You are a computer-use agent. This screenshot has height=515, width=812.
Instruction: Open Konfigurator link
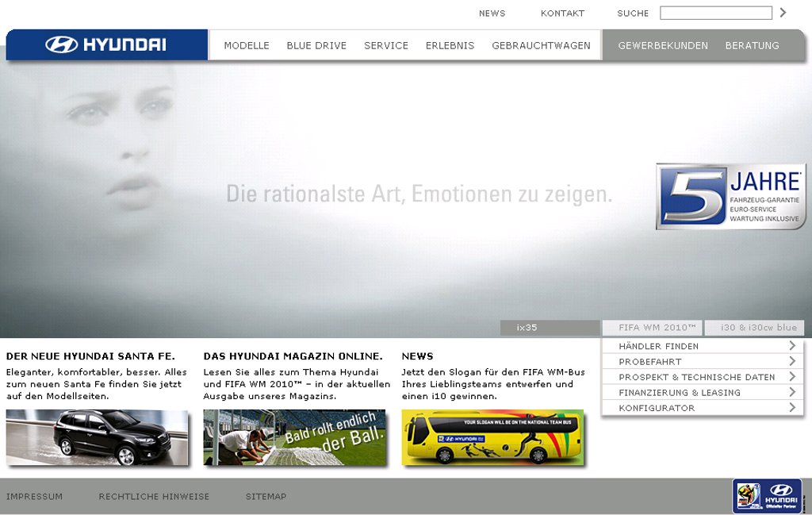[x=657, y=408]
